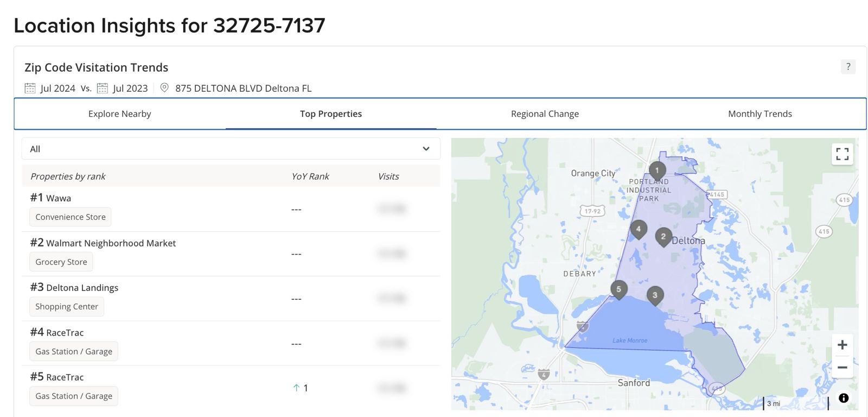Click the Zip Code Visitation Trends heading
The height and width of the screenshot is (417, 868).
click(x=96, y=67)
